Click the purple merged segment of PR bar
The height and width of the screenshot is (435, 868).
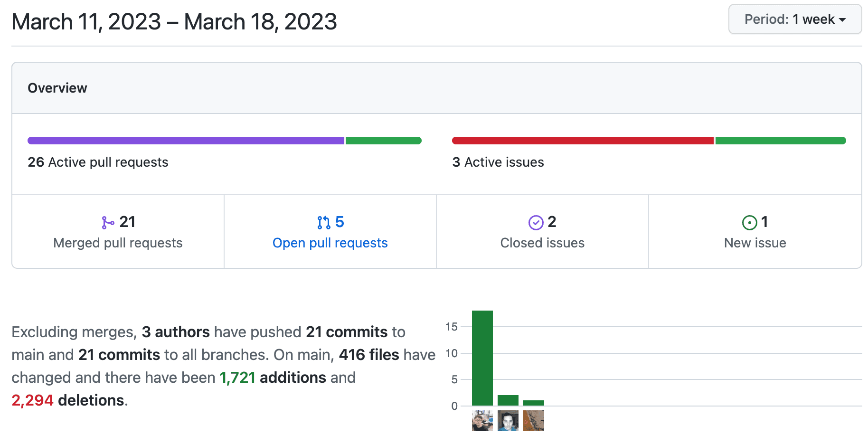(186, 141)
